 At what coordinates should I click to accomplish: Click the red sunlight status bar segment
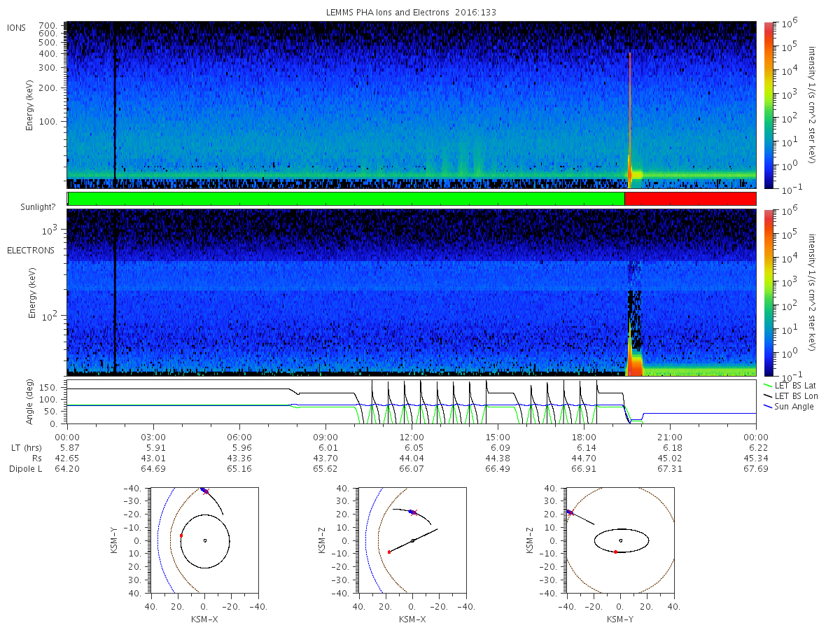(x=690, y=199)
